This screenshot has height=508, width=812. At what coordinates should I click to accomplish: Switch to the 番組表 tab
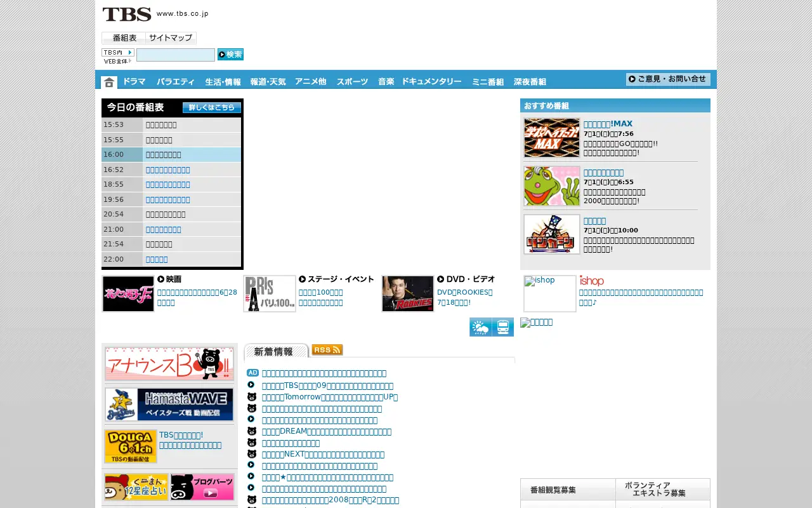tap(124, 38)
